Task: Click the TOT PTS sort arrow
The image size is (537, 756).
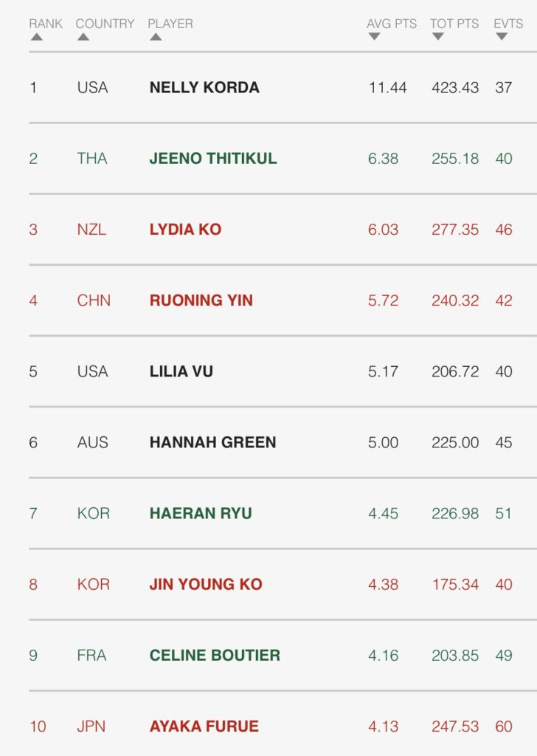Action: click(437, 37)
